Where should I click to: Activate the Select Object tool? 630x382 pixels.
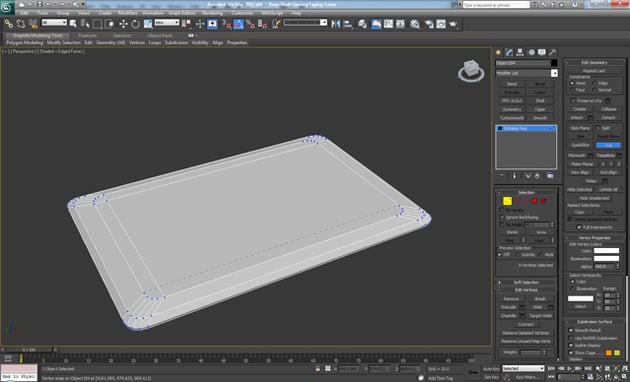tap(73, 24)
